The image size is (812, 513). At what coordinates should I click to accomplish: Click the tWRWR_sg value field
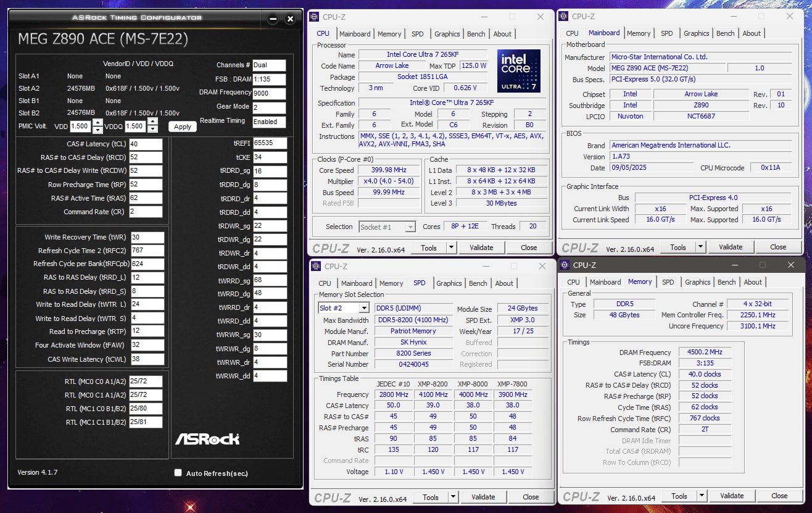point(270,335)
